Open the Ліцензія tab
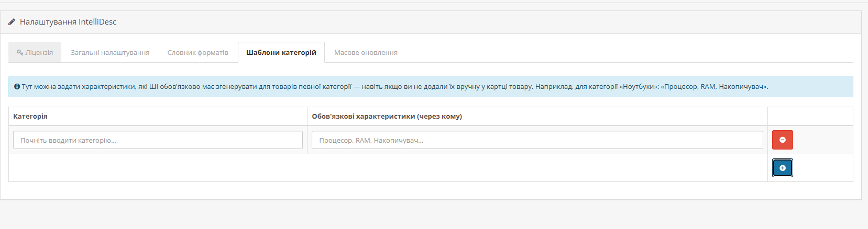868x229 pixels. coord(35,52)
